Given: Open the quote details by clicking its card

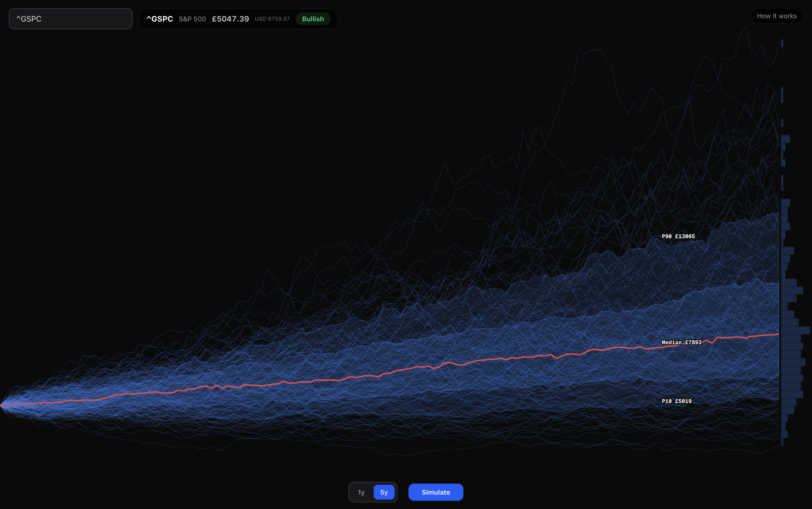Looking at the screenshot, I should point(238,18).
